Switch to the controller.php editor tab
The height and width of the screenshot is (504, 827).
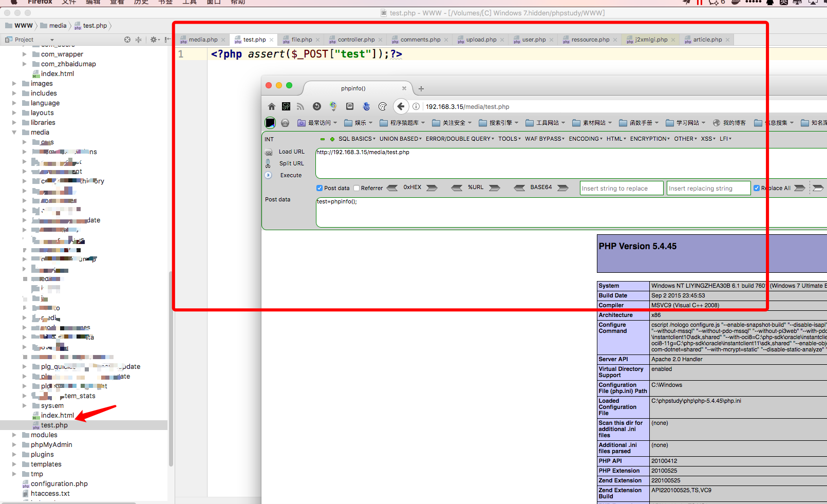[x=356, y=40]
